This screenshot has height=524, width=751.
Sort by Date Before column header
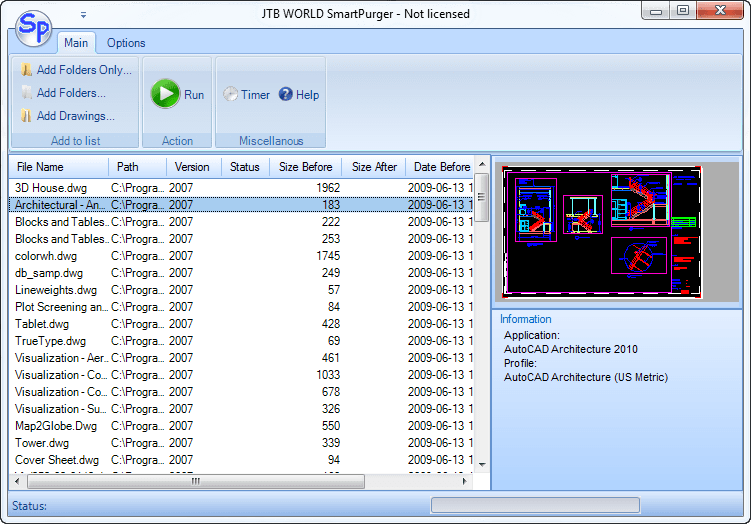440,167
